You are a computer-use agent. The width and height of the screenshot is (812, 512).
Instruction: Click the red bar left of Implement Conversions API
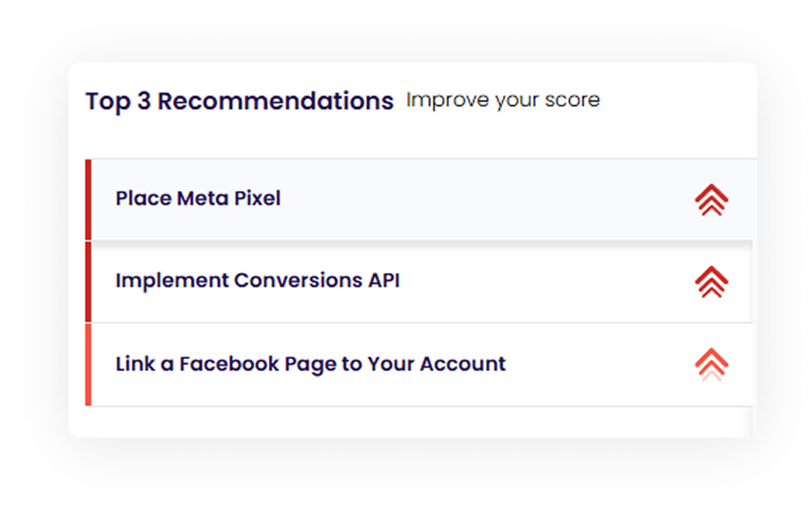(x=88, y=282)
